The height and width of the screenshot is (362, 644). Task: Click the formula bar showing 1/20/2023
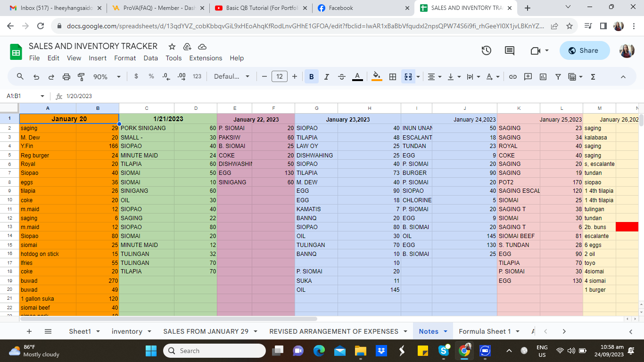(x=354, y=96)
